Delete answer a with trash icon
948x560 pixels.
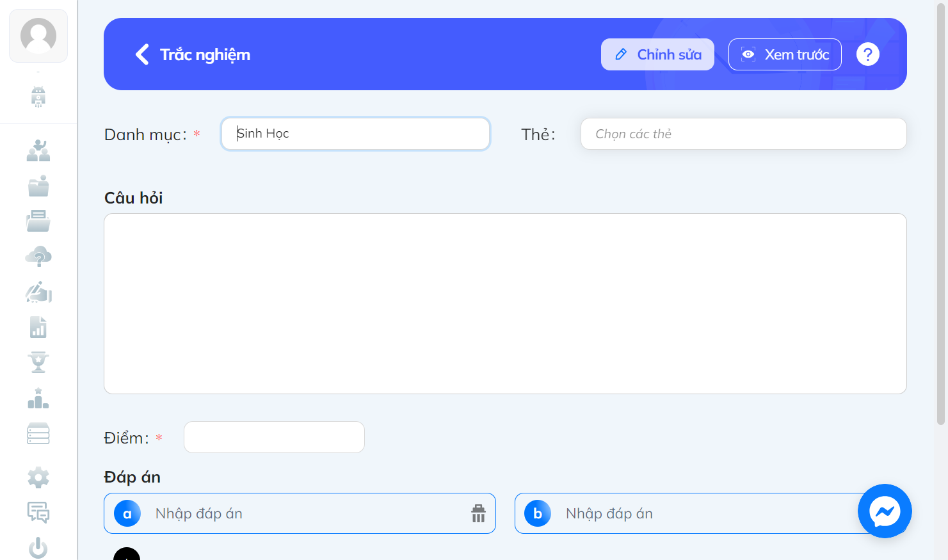478,513
